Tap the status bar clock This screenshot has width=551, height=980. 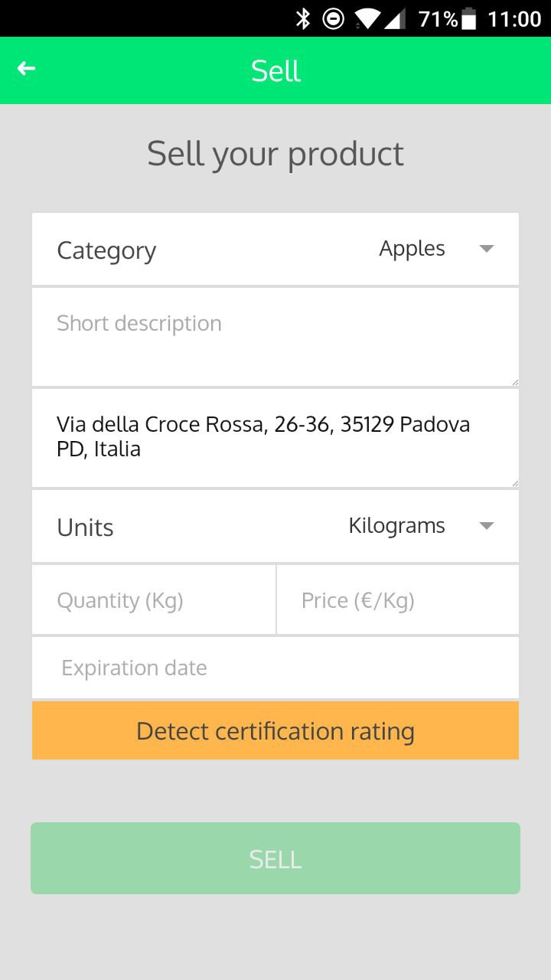(514, 18)
